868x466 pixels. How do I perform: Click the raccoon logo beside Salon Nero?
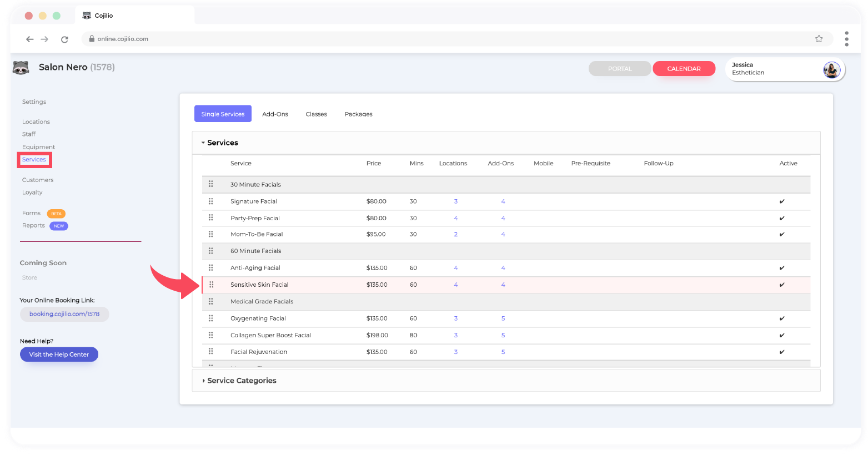(x=21, y=68)
